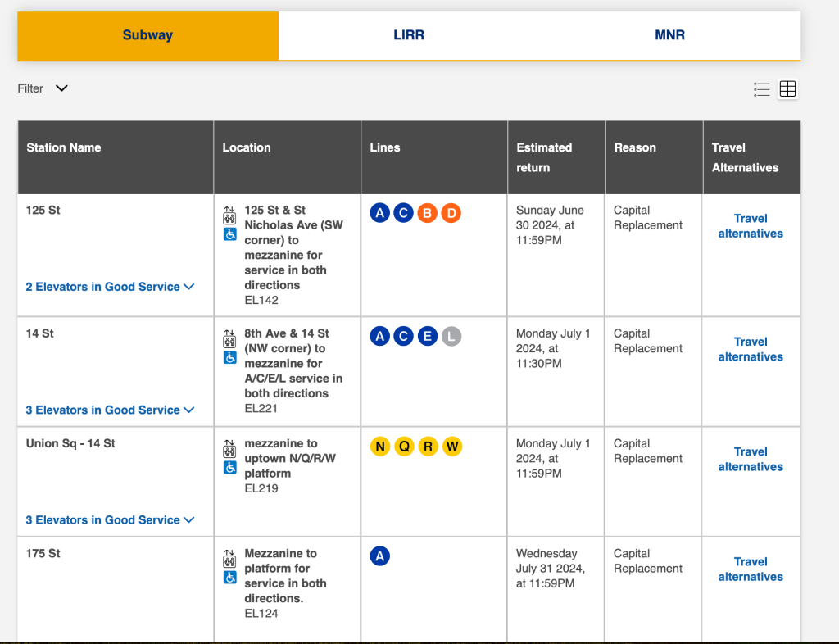The height and width of the screenshot is (644, 839).
Task: Click the orange B line icon at 125 St
Action: pos(427,214)
